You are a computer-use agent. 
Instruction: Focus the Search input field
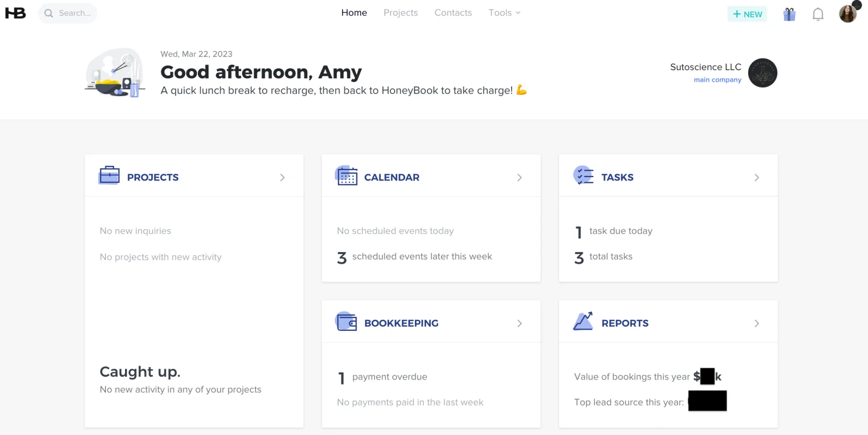click(x=68, y=13)
